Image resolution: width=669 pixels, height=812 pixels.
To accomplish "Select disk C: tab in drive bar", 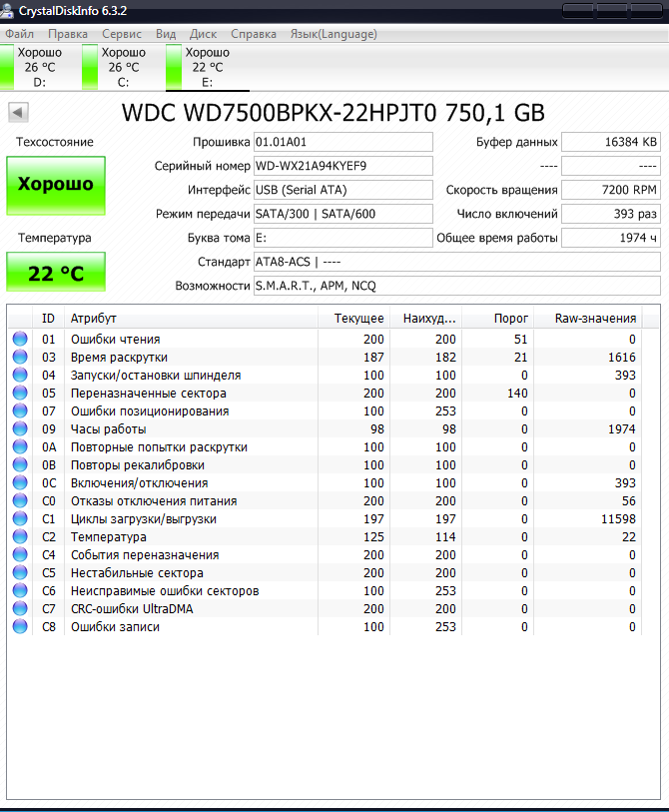I will 123,67.
